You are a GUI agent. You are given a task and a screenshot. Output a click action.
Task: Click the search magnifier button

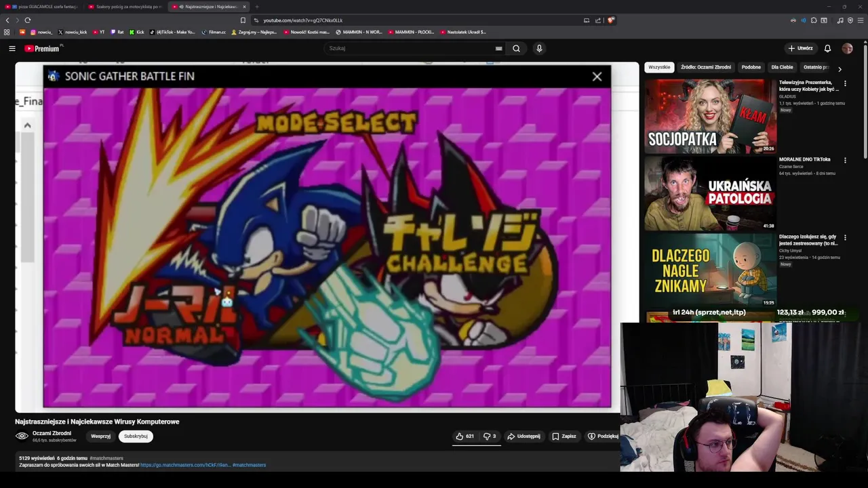(516, 48)
